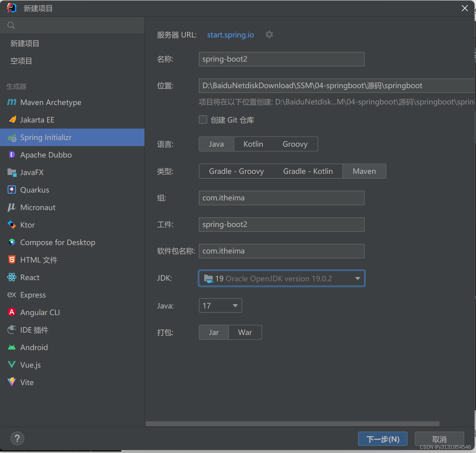This screenshot has height=453, width=476.
Task: Click the sidebar search field
Action: pos(72,25)
